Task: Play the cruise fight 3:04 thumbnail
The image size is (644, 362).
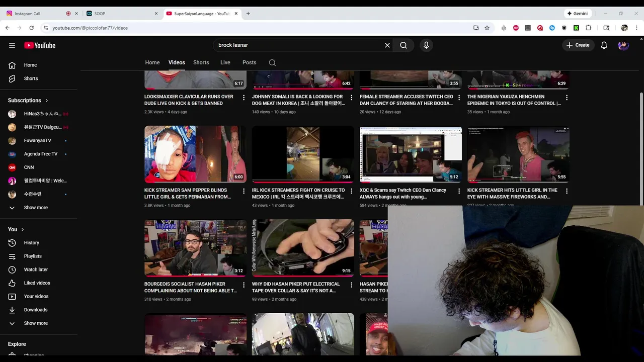Action: coord(303,154)
